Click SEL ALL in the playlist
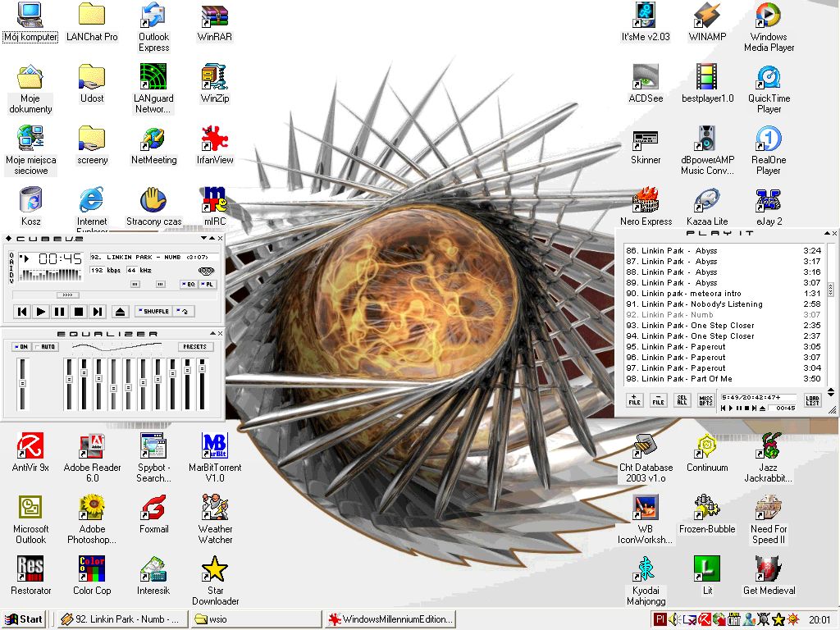 pos(682,400)
